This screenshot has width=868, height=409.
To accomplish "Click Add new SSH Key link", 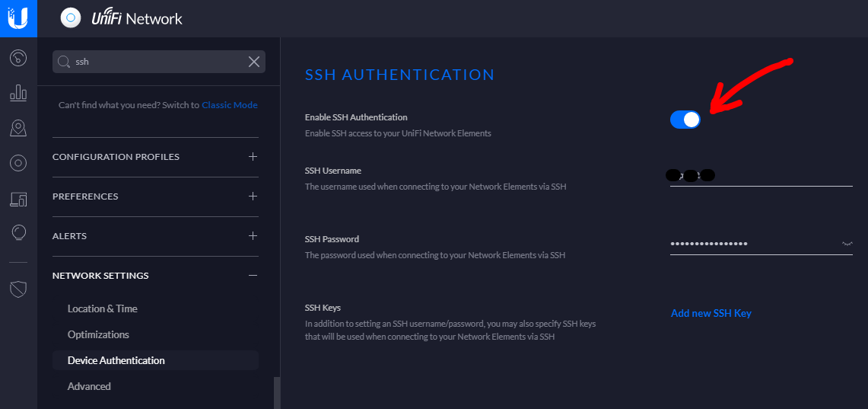I will point(711,313).
